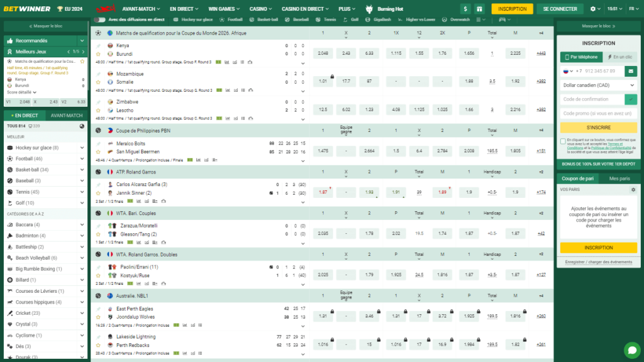Open the email registration icon

[631, 71]
